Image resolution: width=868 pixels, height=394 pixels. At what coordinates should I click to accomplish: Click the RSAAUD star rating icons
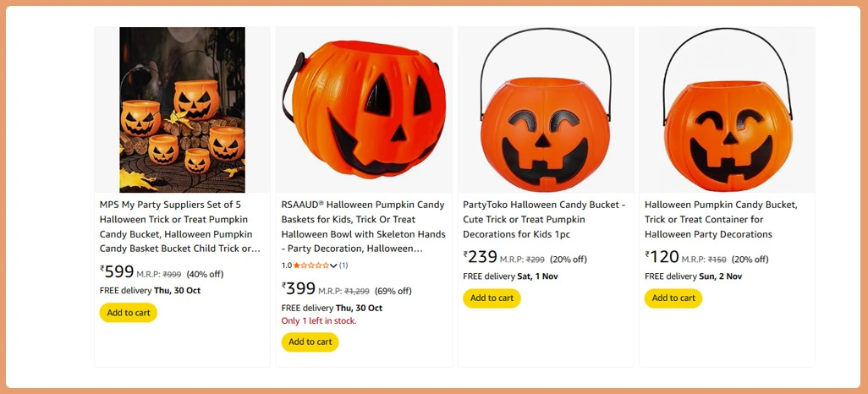310,265
